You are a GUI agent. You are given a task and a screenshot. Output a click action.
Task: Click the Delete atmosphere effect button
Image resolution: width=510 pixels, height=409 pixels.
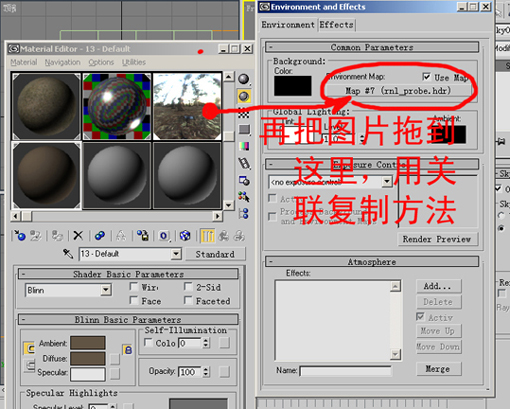[x=439, y=302]
